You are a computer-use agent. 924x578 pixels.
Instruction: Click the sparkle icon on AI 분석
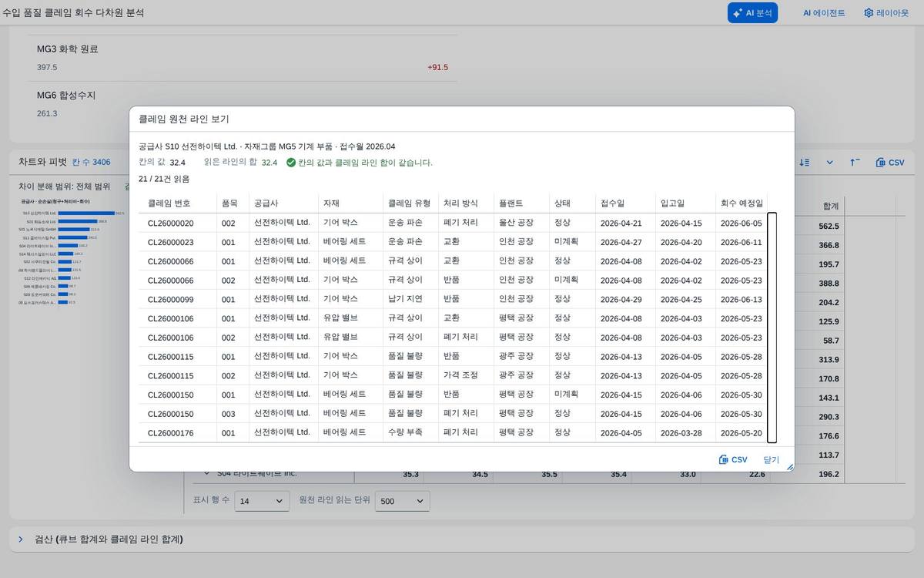pyautogui.click(x=738, y=13)
